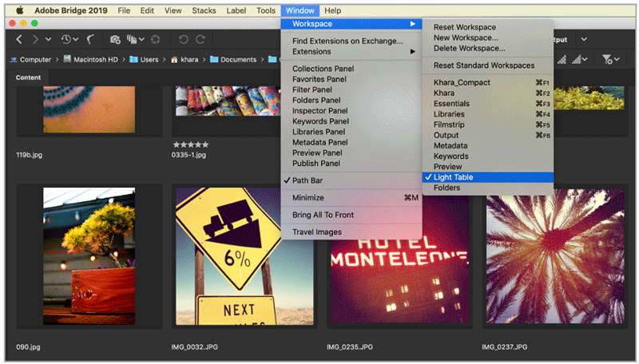This screenshot has height=364, width=639.
Task: Select the 090.jpg bonsai thumbnail
Action: 89,256
